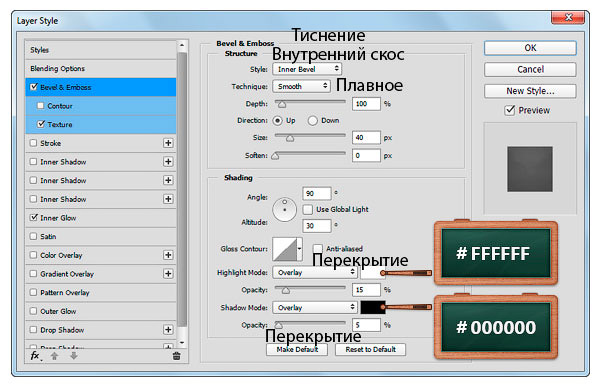Open the black shadow color swatch
The width and height of the screenshot is (600, 387).
point(372,307)
